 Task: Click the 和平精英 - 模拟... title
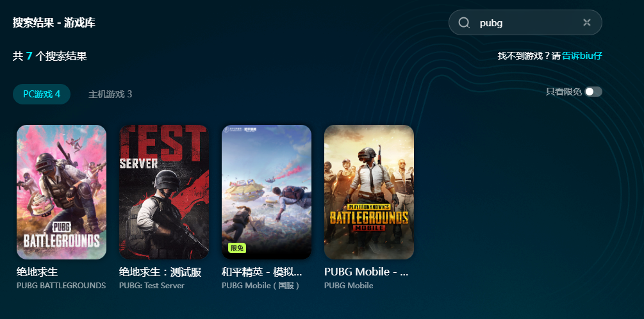(262, 272)
